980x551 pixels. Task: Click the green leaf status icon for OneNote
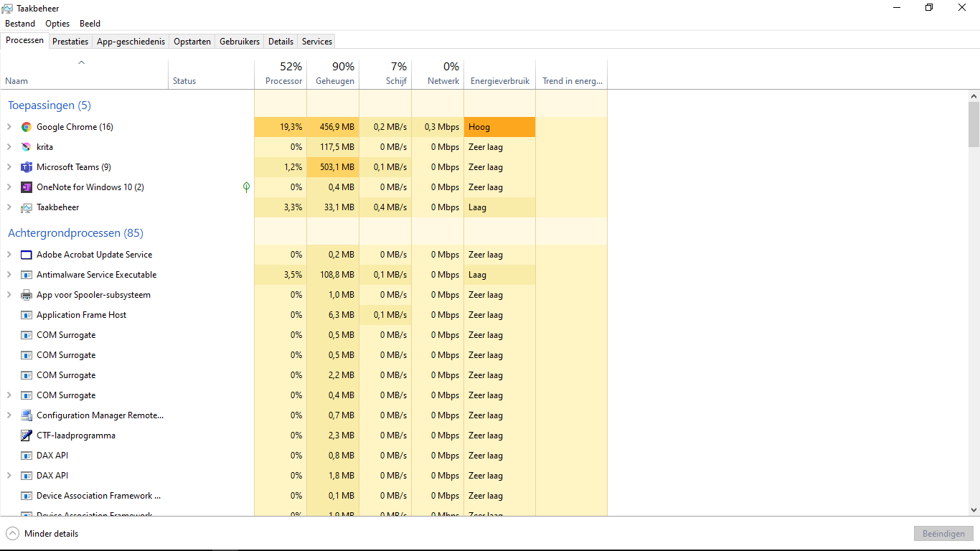pos(246,187)
